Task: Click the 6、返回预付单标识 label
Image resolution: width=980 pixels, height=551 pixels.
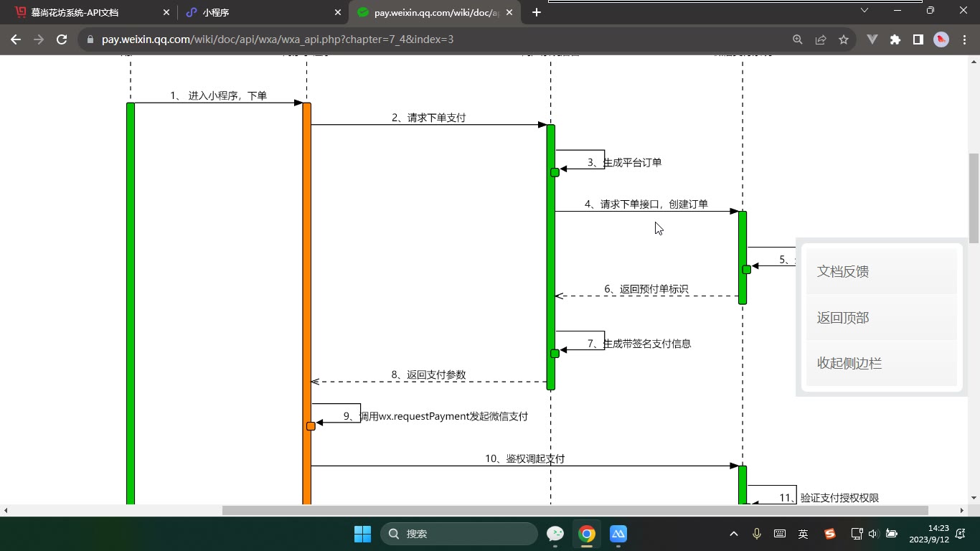Action: point(646,289)
